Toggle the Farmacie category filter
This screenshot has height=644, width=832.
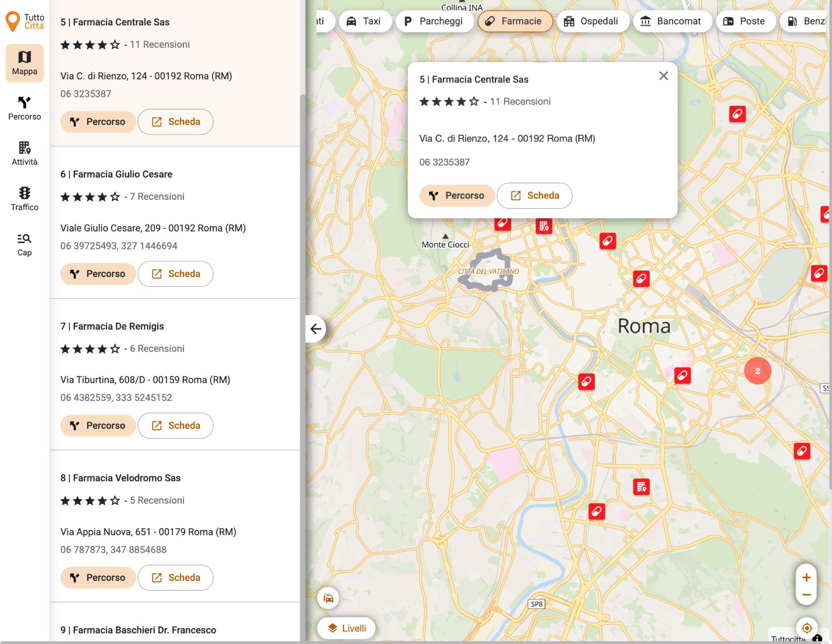pos(515,22)
